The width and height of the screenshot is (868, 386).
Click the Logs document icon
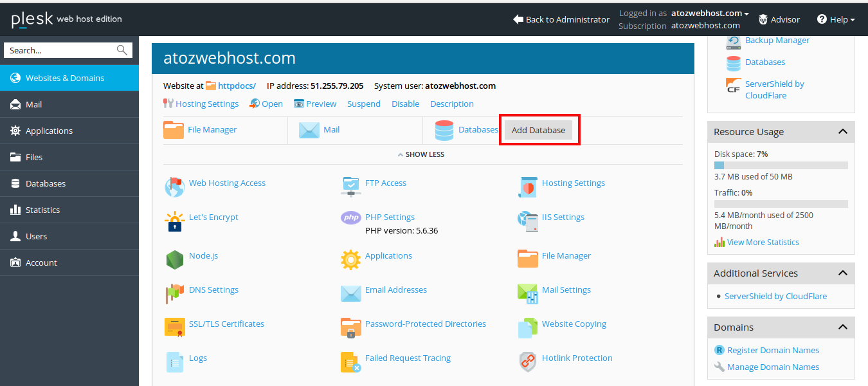pyautogui.click(x=174, y=362)
